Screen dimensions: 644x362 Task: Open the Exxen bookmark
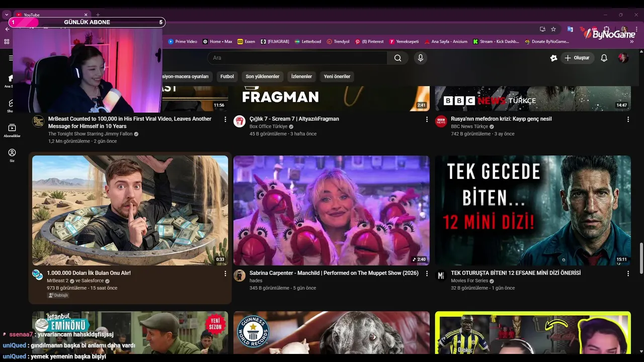(x=247, y=42)
